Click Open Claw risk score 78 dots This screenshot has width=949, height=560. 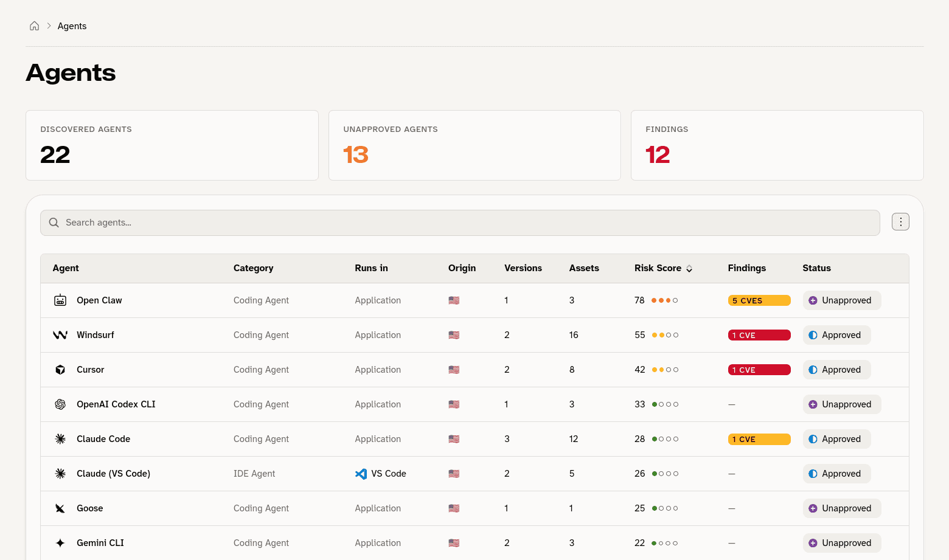pos(664,300)
